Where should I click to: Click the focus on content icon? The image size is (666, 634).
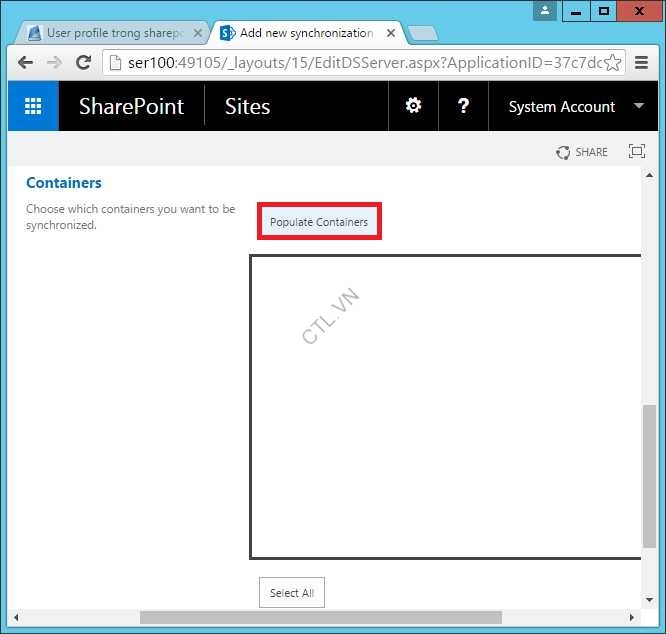pyautogui.click(x=636, y=152)
